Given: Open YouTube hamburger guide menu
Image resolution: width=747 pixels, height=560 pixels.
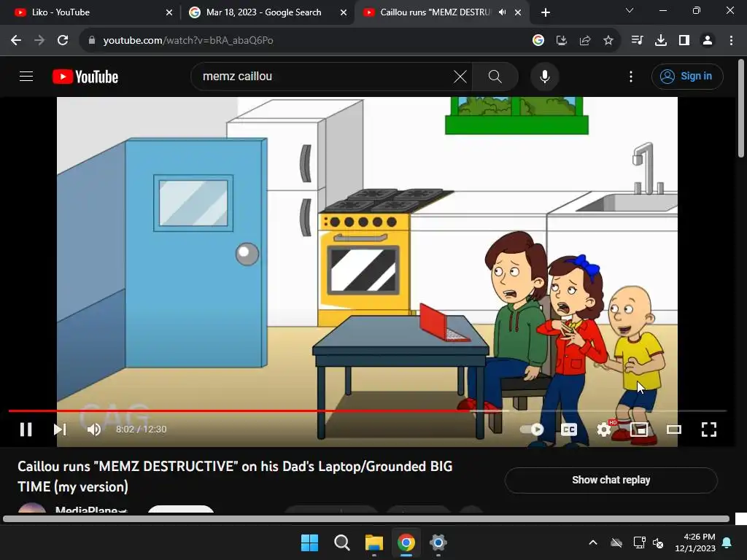Looking at the screenshot, I should coord(26,76).
